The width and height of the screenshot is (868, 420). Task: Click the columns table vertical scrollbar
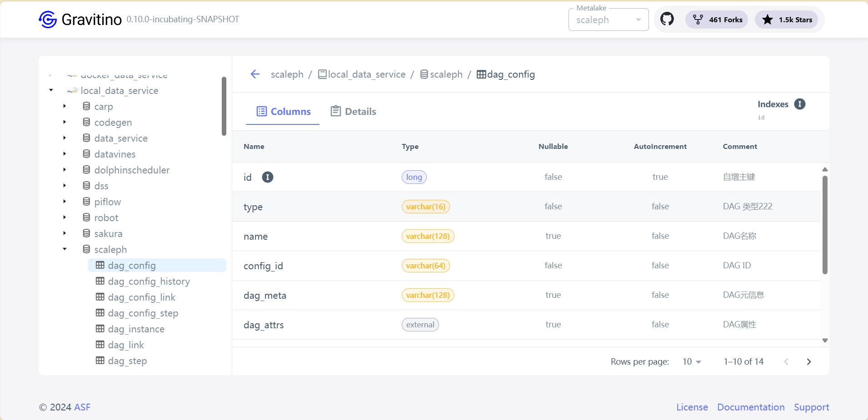825,225
